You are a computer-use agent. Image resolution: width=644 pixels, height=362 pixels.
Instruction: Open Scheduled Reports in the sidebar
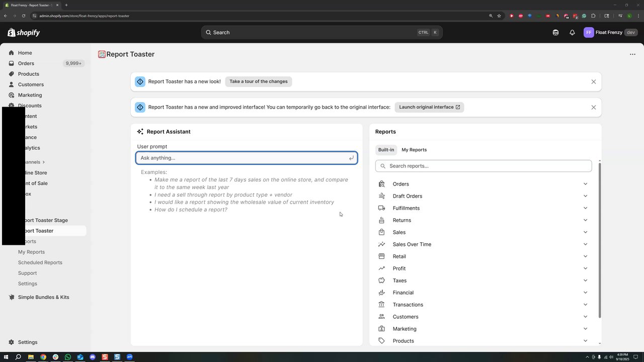point(40,262)
